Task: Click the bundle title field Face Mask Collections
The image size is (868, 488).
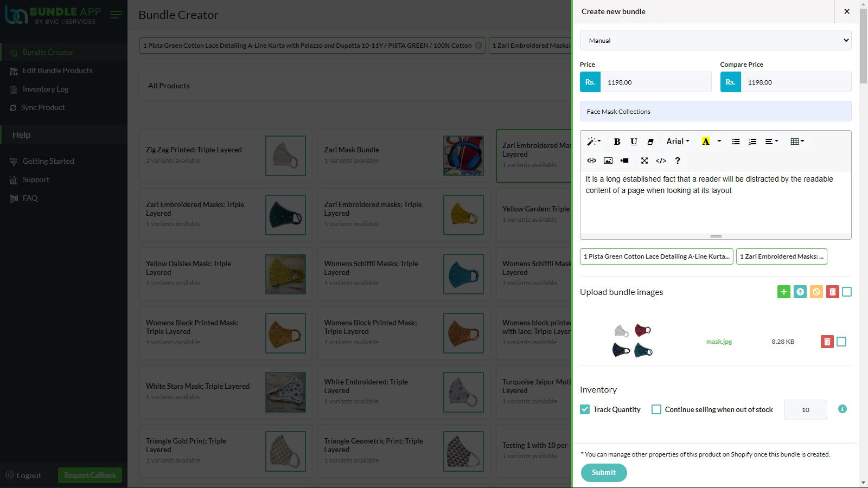Action: [716, 112]
